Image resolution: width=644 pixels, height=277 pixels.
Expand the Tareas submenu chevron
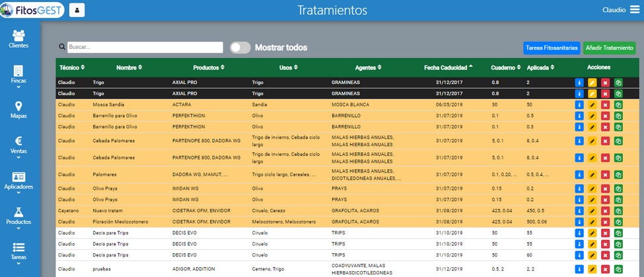18,263
